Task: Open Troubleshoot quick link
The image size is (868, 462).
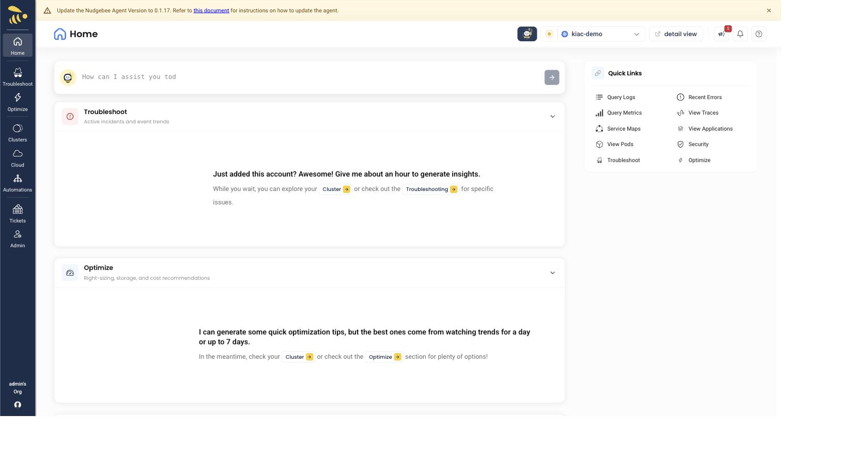Action: click(617, 161)
